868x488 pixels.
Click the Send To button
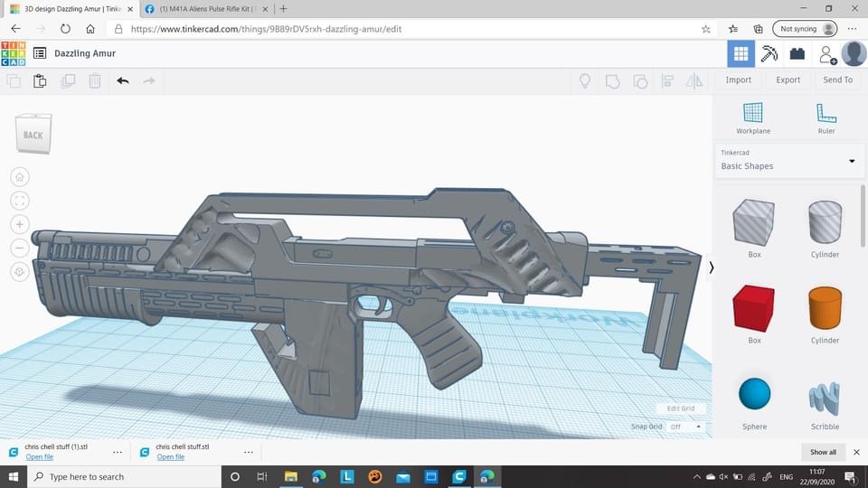[x=837, y=80]
